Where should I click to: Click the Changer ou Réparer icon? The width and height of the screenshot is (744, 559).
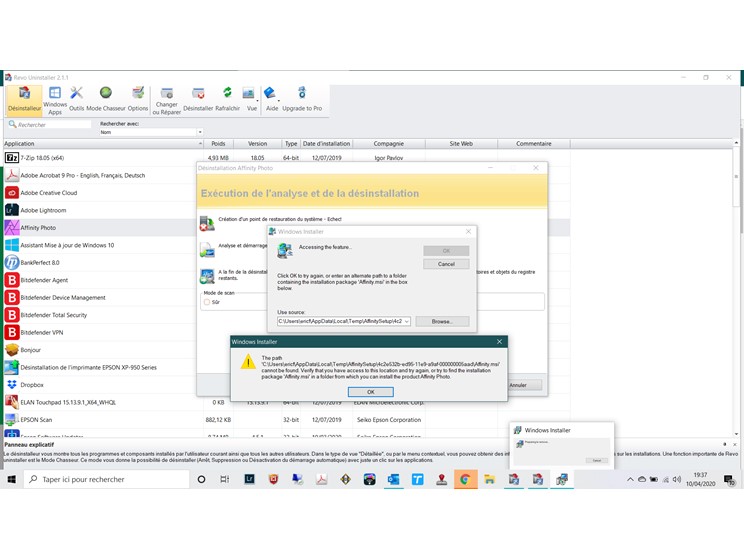click(x=167, y=100)
